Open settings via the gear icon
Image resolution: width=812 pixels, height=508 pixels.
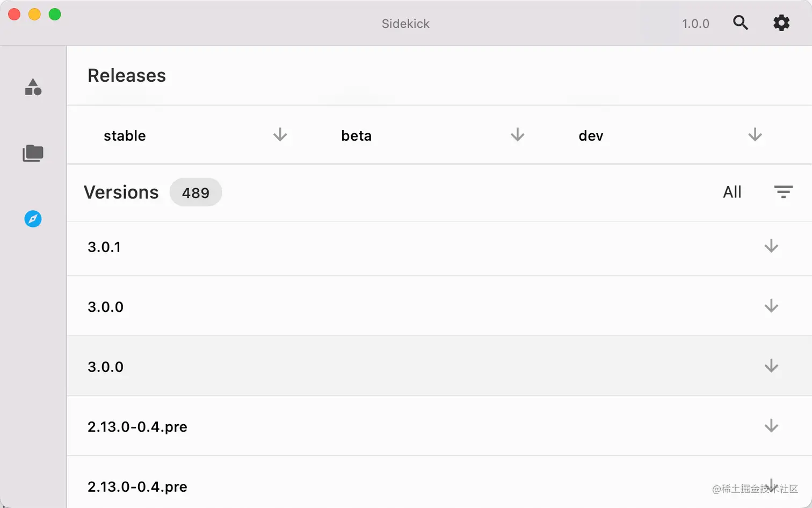pos(781,23)
